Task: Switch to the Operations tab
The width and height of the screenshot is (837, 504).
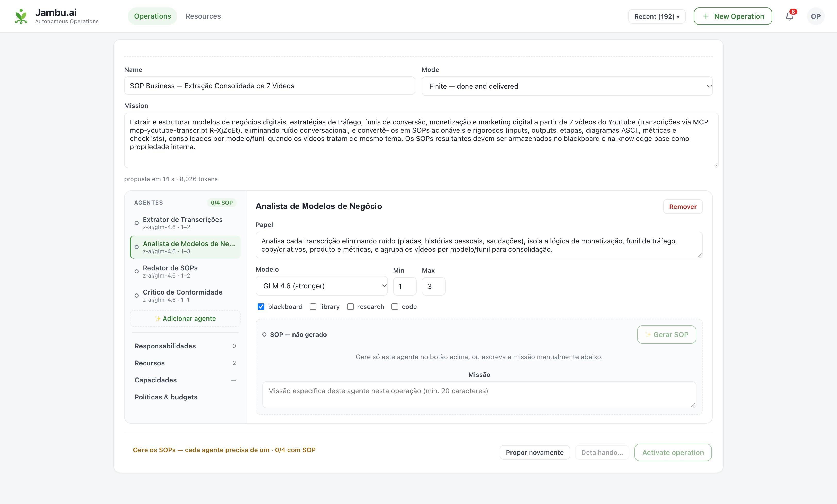Action: coord(152,16)
